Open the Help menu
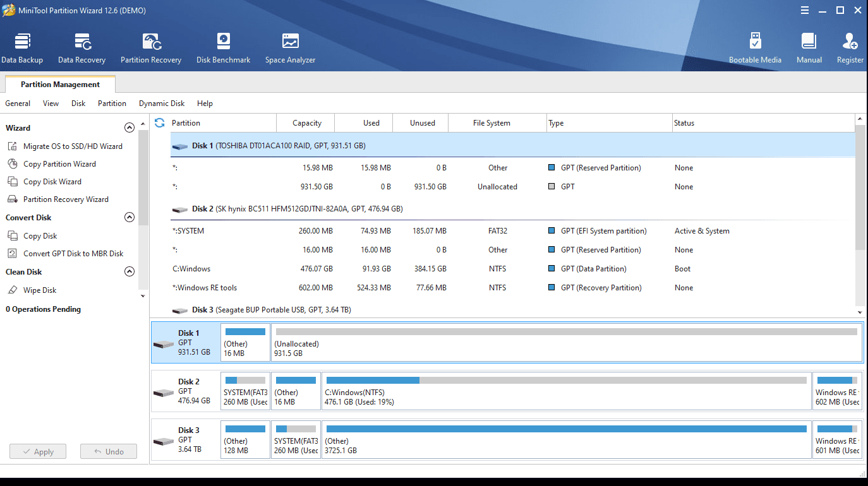This screenshot has width=868, height=486. click(205, 104)
